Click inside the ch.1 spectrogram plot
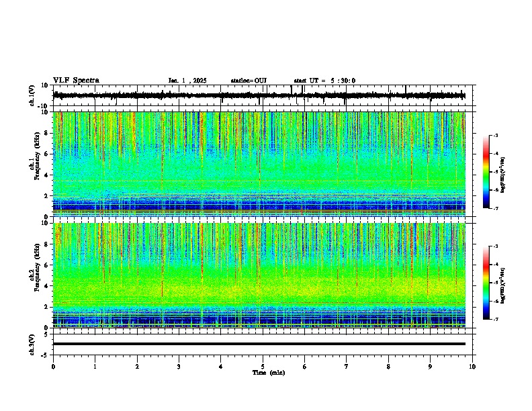This screenshot has width=532, height=411. point(259,164)
